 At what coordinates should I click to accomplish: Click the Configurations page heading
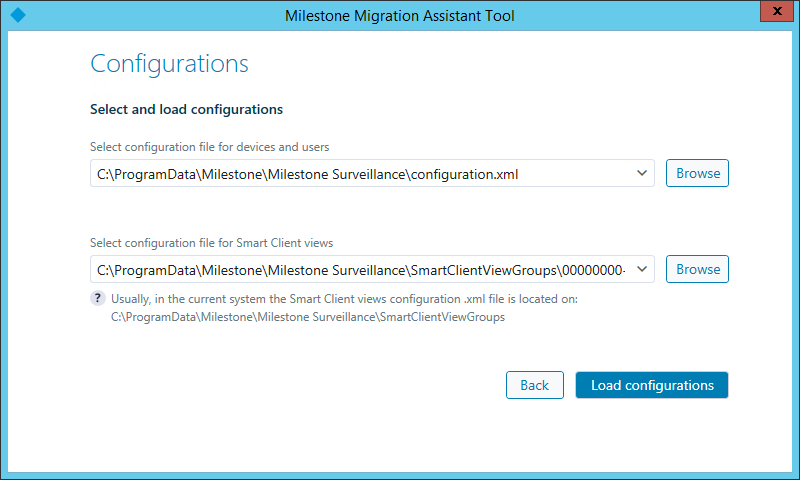[169, 64]
